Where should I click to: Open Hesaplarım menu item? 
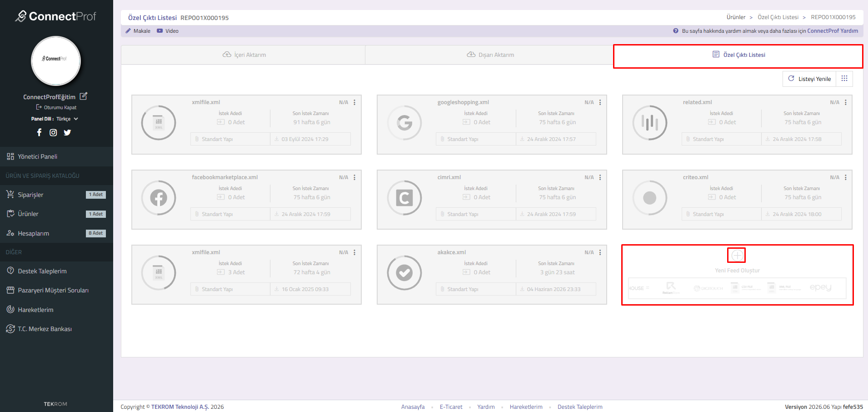coord(56,233)
